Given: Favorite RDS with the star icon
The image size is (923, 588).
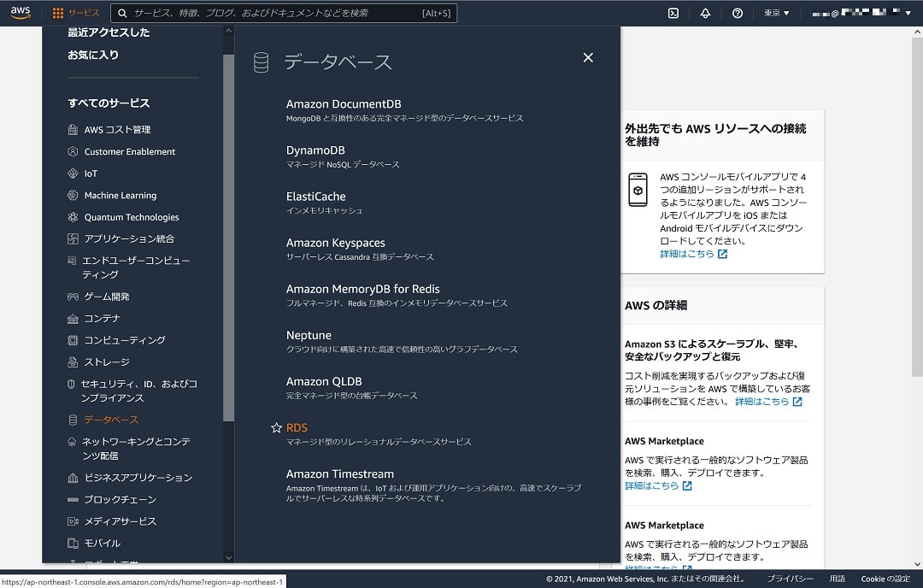Looking at the screenshot, I should 276,428.
